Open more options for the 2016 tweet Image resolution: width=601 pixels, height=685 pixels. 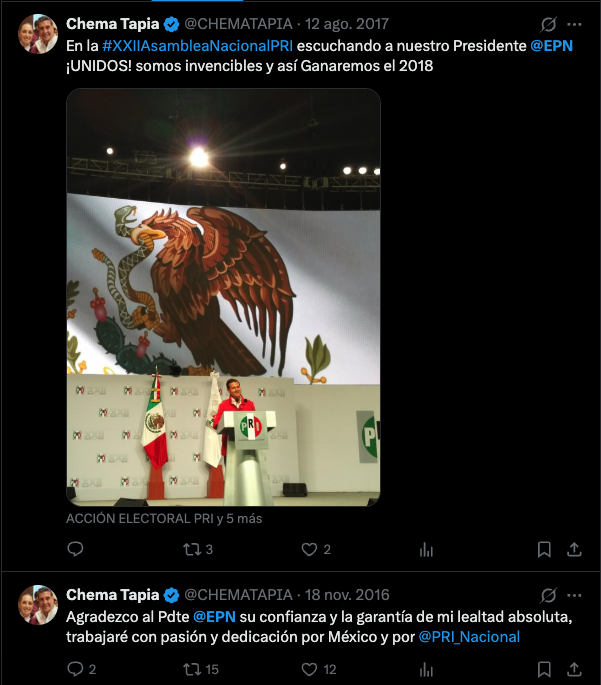[574, 595]
